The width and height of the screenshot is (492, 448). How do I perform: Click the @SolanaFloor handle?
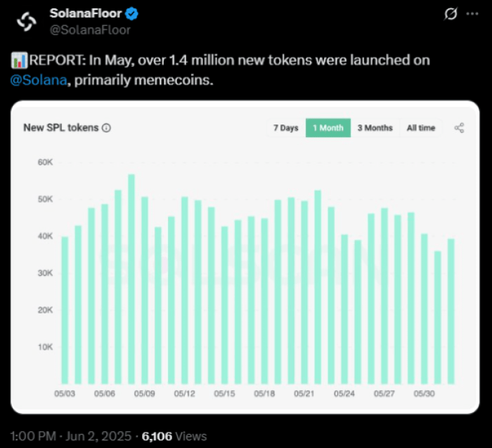click(x=90, y=30)
